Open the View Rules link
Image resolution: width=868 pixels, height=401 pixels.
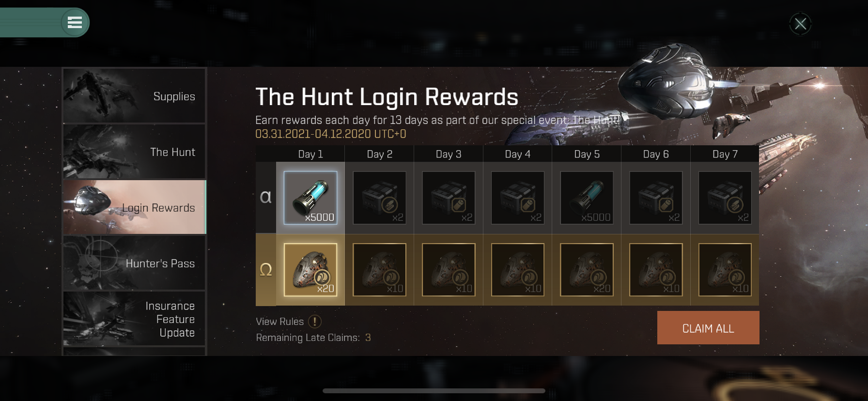coord(280,322)
